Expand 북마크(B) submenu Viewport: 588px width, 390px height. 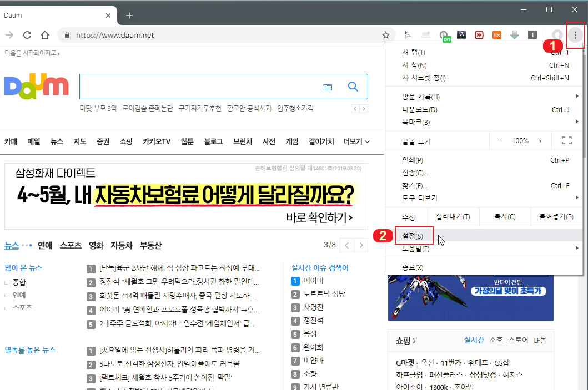pos(484,122)
